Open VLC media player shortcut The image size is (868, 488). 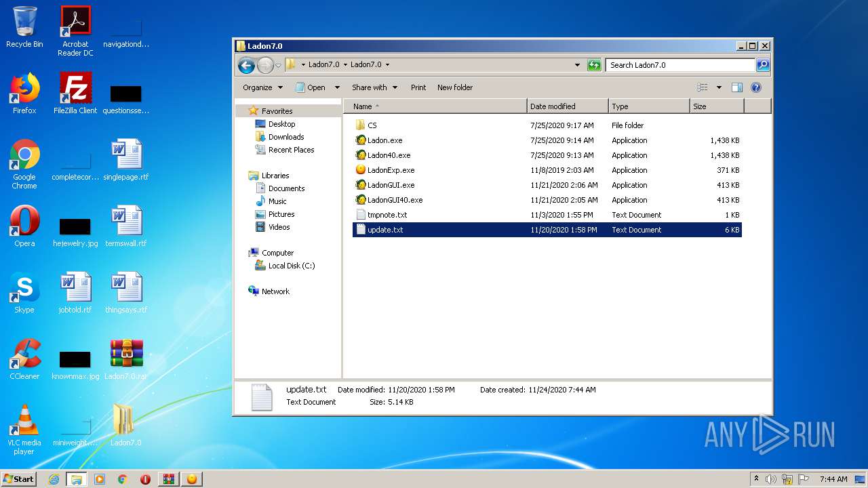[x=24, y=430]
